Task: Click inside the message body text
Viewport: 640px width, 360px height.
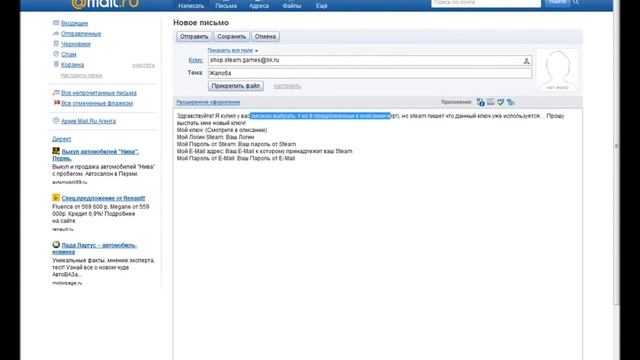Action: pyautogui.click(x=378, y=233)
